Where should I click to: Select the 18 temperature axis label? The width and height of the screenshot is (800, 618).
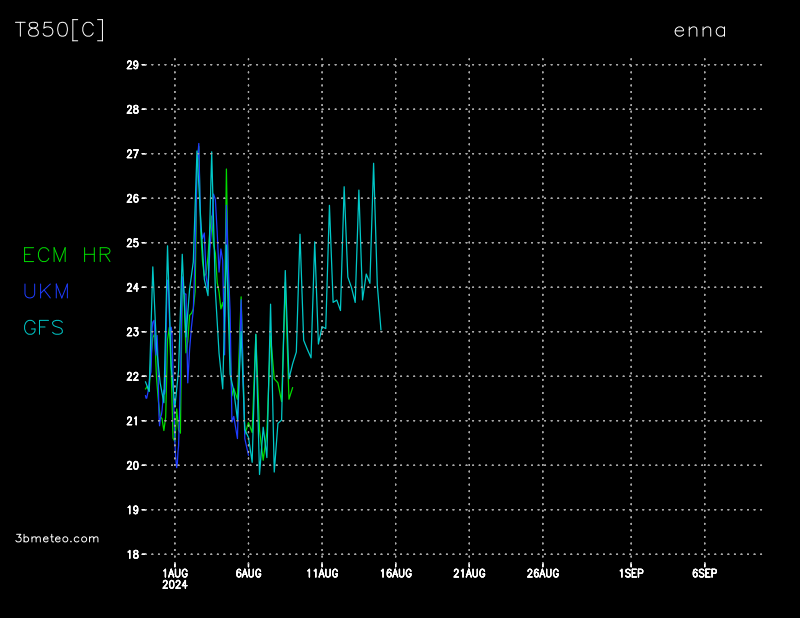[x=132, y=554]
